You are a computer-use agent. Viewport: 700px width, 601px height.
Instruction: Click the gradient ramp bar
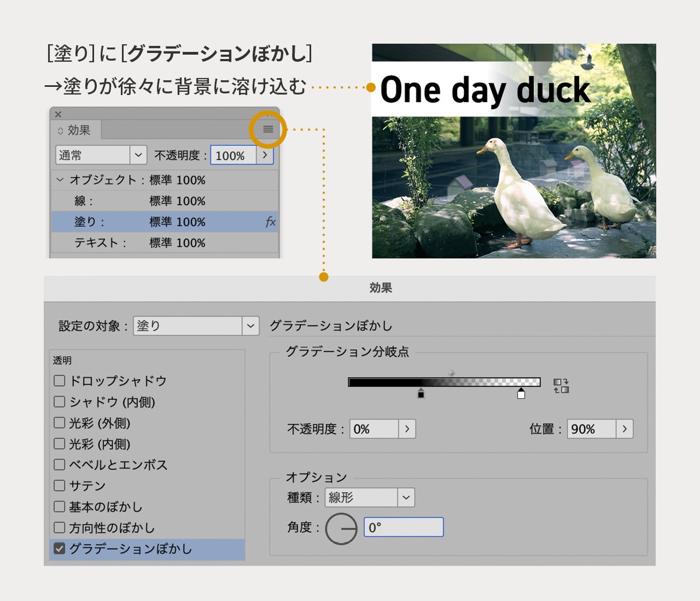[444, 382]
